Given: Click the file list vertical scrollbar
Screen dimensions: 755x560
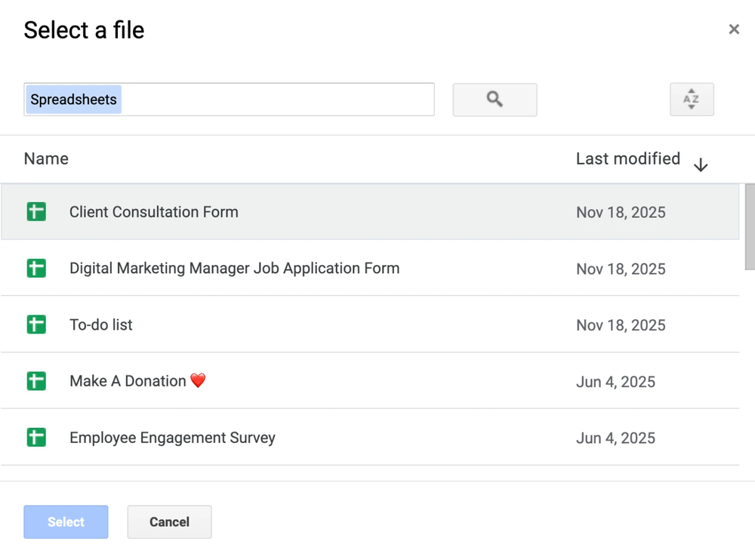Looking at the screenshot, I should pyautogui.click(x=749, y=226).
